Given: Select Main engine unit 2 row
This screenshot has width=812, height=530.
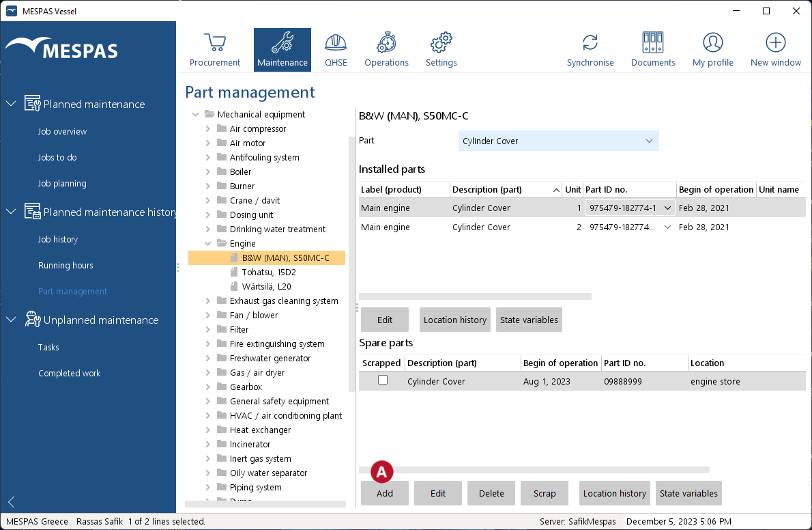Looking at the screenshot, I should [x=582, y=227].
